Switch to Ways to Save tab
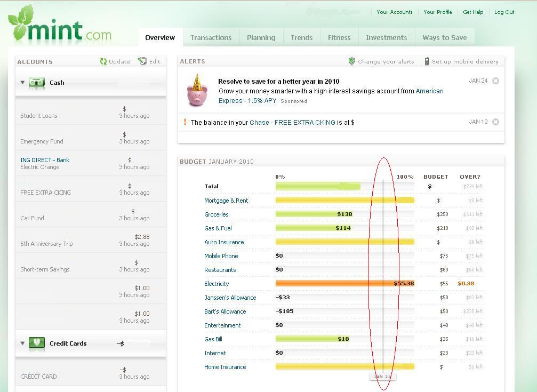 [x=445, y=37]
